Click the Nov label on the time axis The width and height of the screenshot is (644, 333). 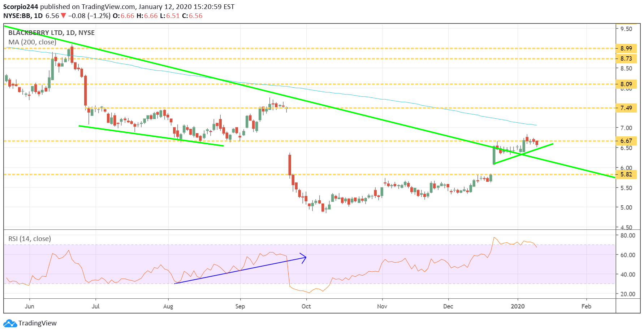[x=382, y=306]
